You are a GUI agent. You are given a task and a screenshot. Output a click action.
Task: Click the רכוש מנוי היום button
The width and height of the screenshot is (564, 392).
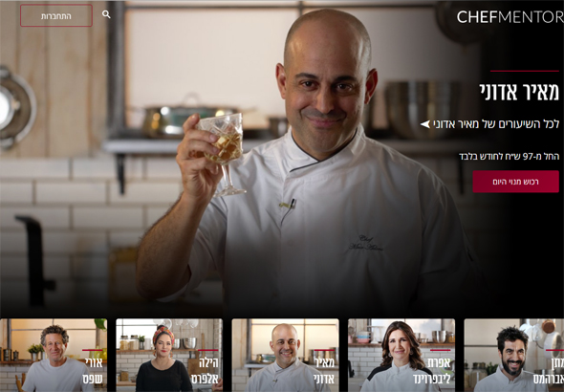click(x=515, y=182)
